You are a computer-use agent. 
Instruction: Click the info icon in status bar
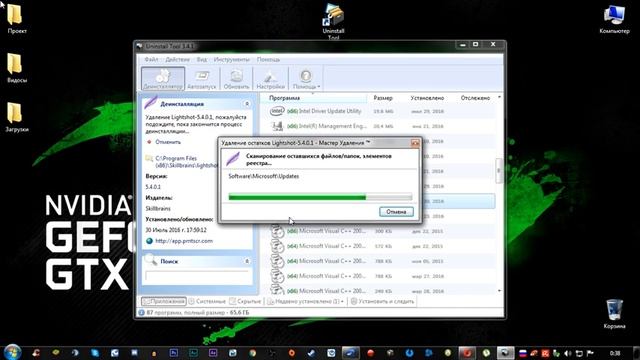tap(142, 313)
